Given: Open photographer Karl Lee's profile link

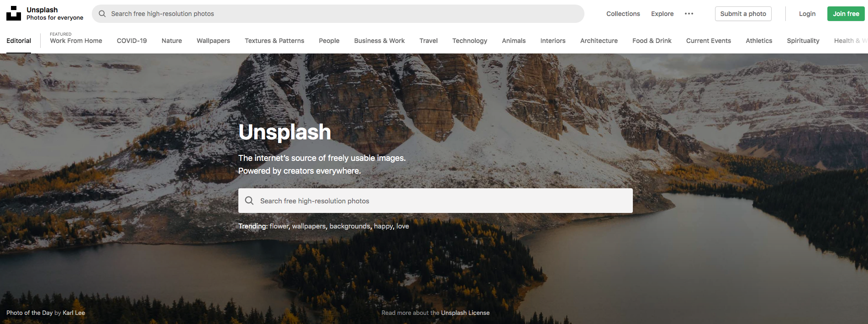Looking at the screenshot, I should [74, 313].
